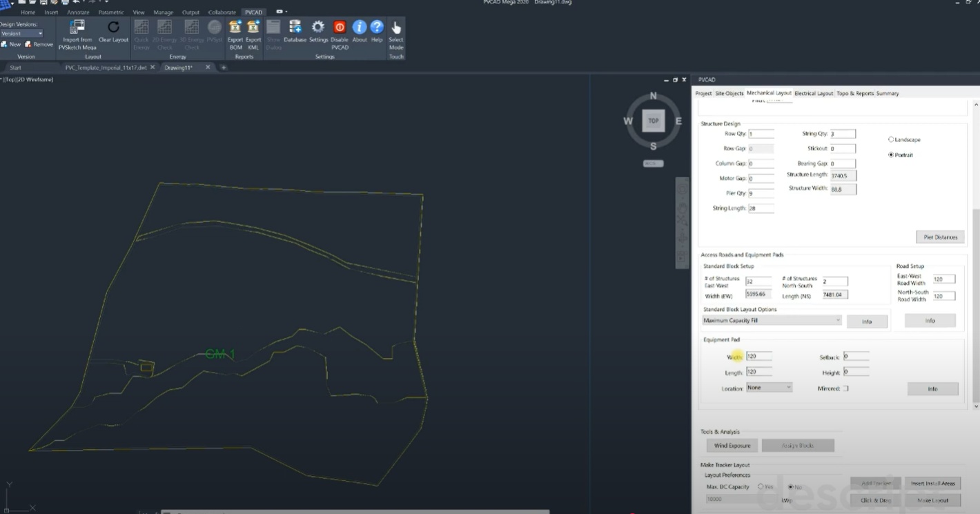Click Info button beside Maximum Capacity Fill
980x514 pixels.
click(867, 322)
